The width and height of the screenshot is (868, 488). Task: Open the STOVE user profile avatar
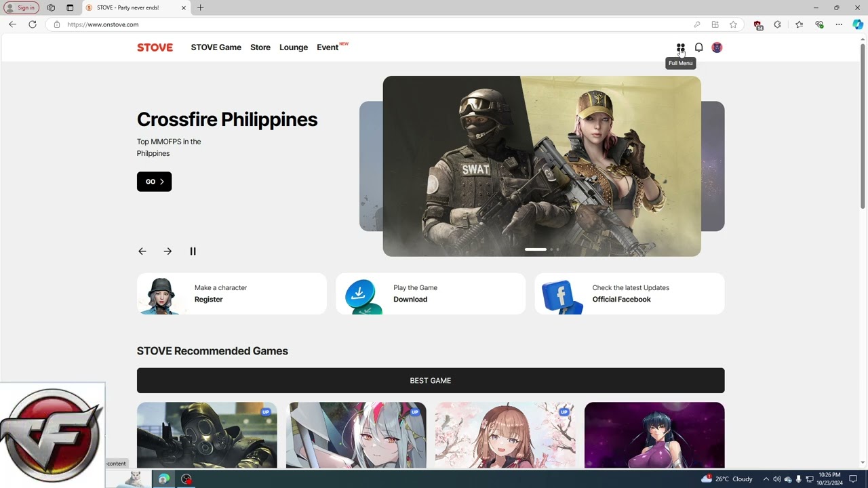[x=717, y=47]
